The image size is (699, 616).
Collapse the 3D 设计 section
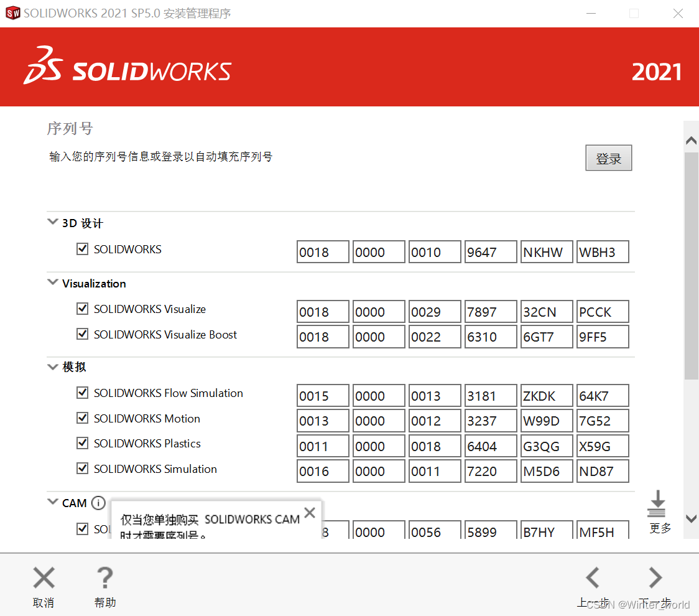pos(53,223)
